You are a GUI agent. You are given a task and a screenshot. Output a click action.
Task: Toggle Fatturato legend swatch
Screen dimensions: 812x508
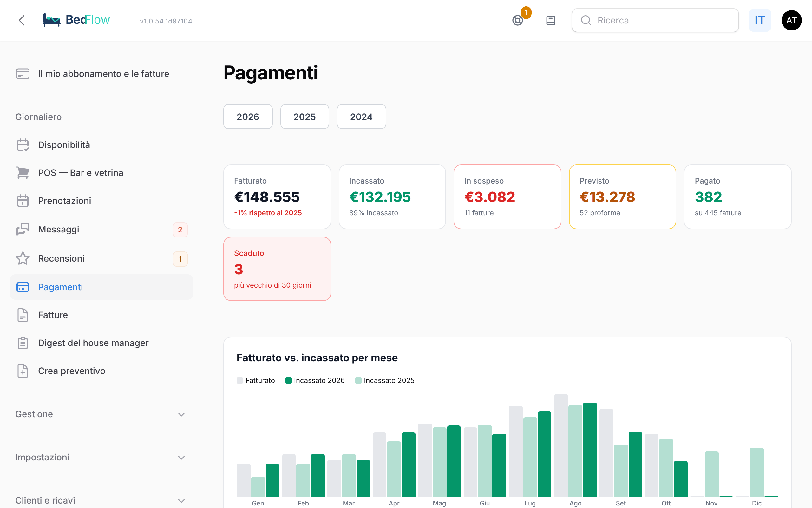[x=239, y=380]
